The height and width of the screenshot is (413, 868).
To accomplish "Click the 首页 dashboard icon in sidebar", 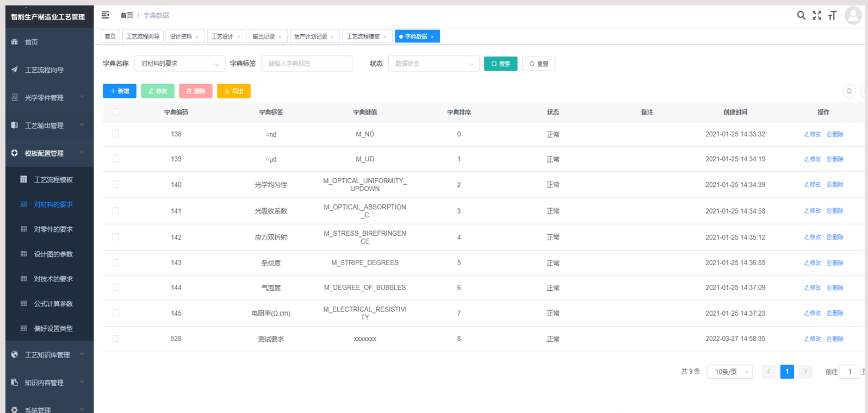I will tap(15, 42).
